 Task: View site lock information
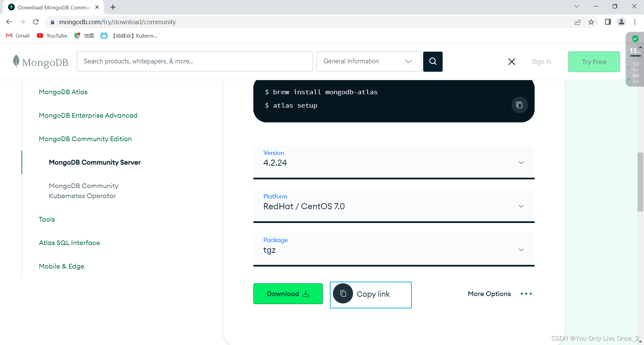52,22
